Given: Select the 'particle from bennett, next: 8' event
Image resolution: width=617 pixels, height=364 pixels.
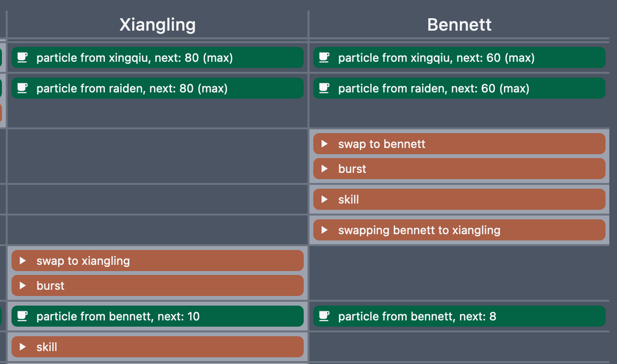Looking at the screenshot, I should pos(458,316).
